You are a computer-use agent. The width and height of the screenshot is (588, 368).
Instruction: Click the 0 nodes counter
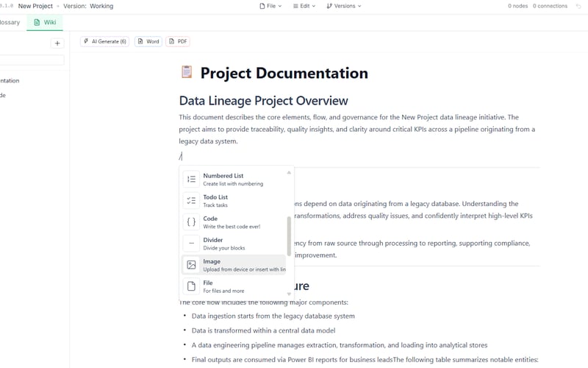pyautogui.click(x=517, y=6)
